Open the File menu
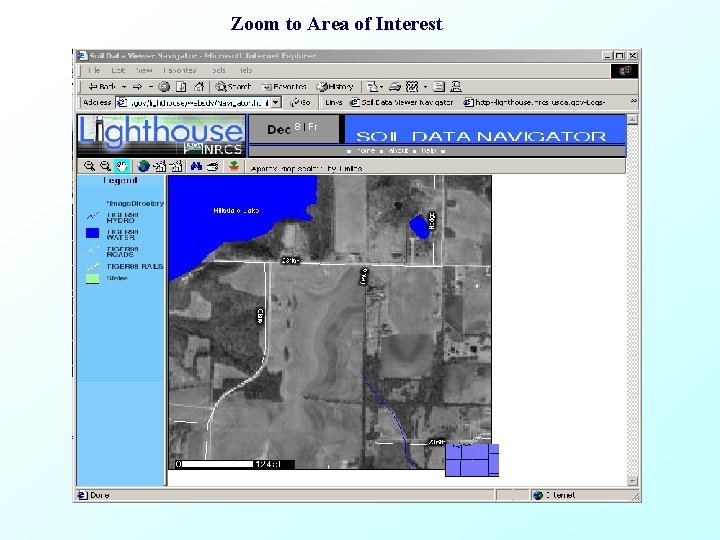 pyautogui.click(x=94, y=70)
